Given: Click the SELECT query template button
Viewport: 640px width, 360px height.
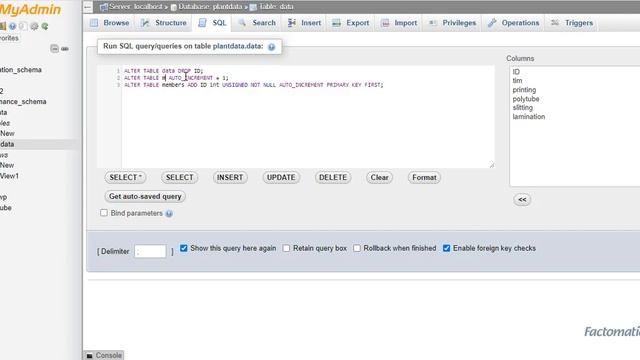Looking at the screenshot, I should (x=180, y=178).
